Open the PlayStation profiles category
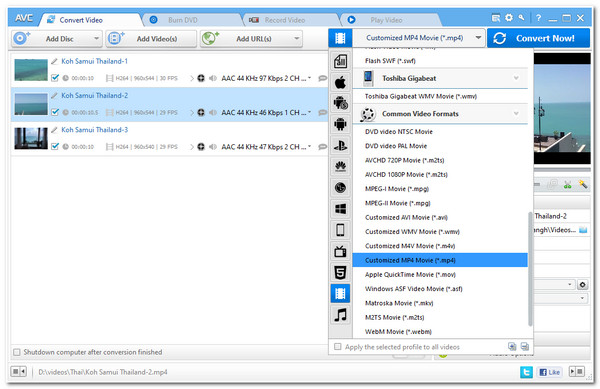 [340, 145]
